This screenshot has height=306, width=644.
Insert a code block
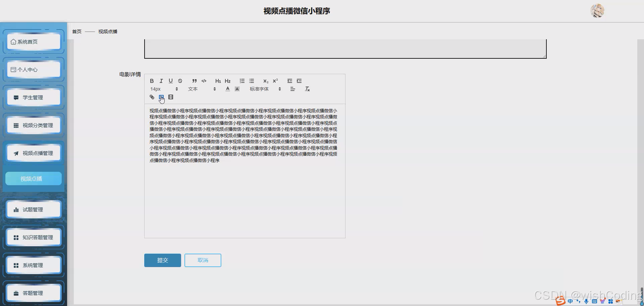(x=204, y=81)
